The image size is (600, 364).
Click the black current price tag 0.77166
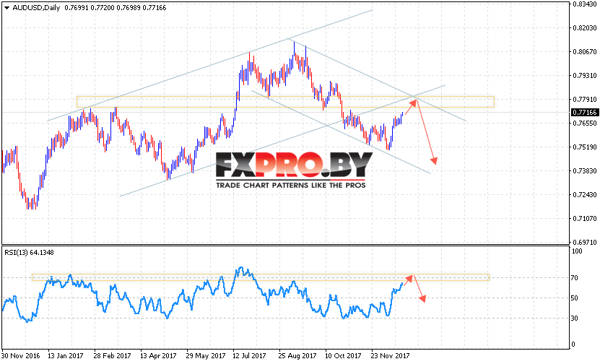click(x=584, y=112)
